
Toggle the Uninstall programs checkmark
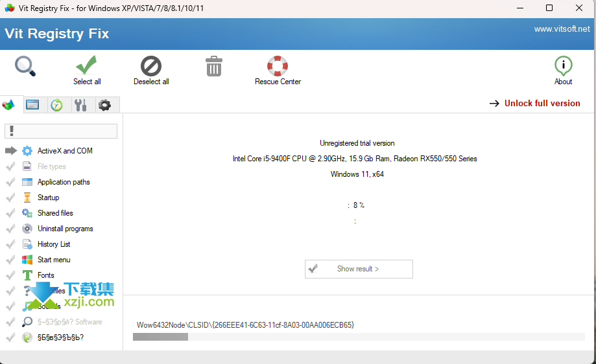(10, 229)
